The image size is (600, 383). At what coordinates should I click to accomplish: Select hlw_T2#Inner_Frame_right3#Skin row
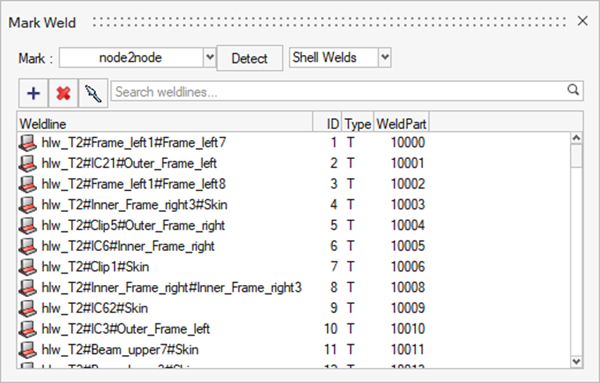pyautogui.click(x=222, y=205)
